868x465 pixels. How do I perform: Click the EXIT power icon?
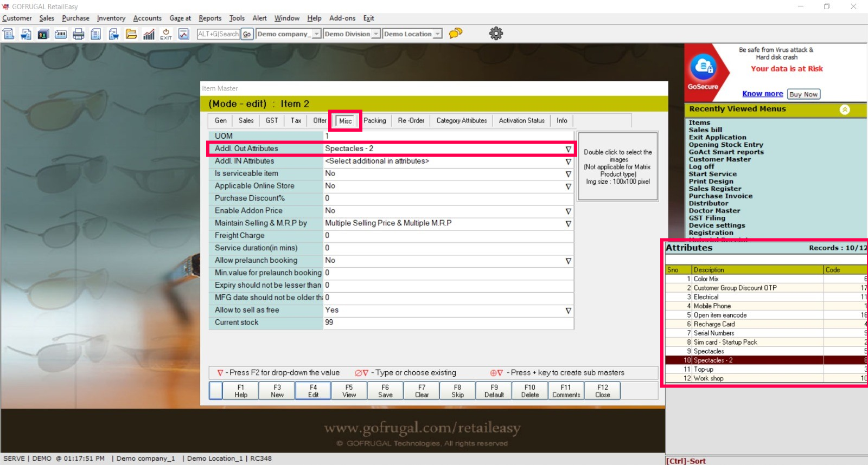(166, 34)
